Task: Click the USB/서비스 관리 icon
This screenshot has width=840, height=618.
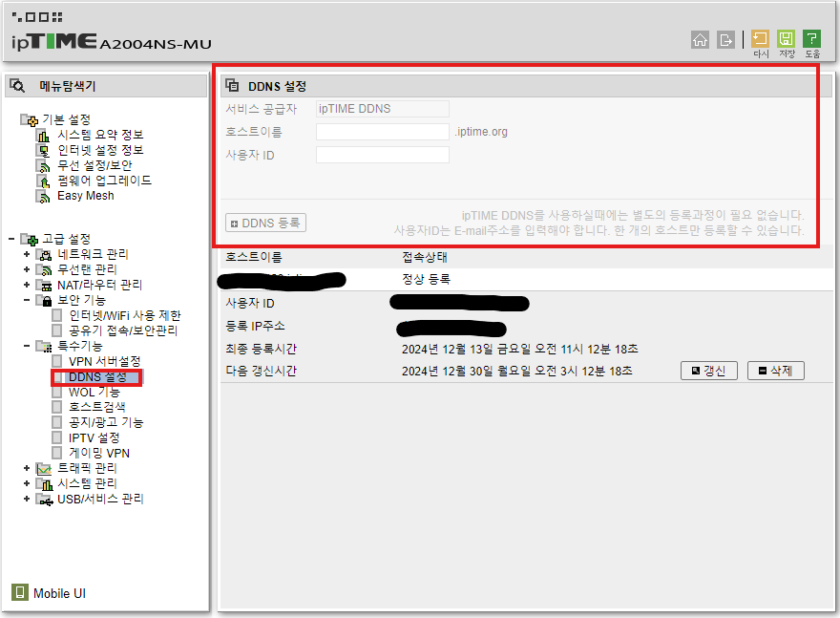Action: [43, 500]
